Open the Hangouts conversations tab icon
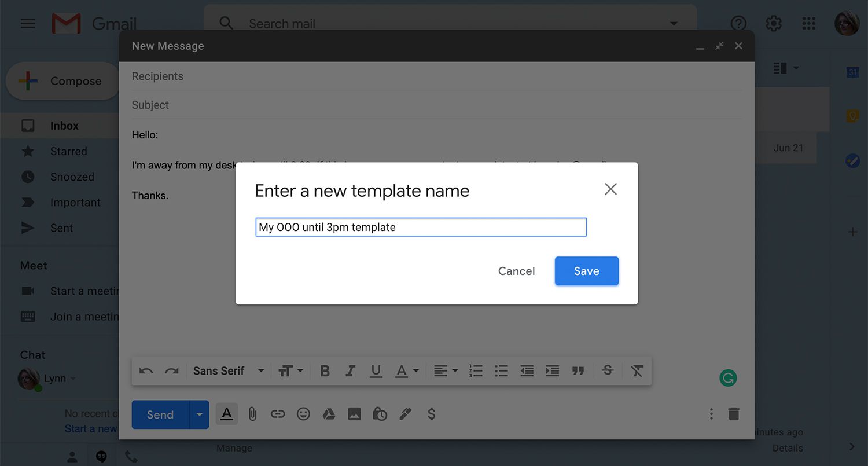 tap(101, 457)
